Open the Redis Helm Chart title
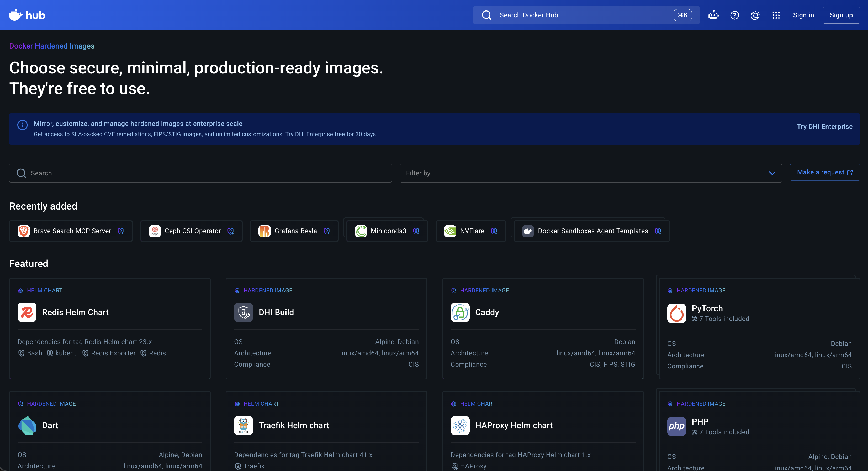 pyautogui.click(x=75, y=312)
